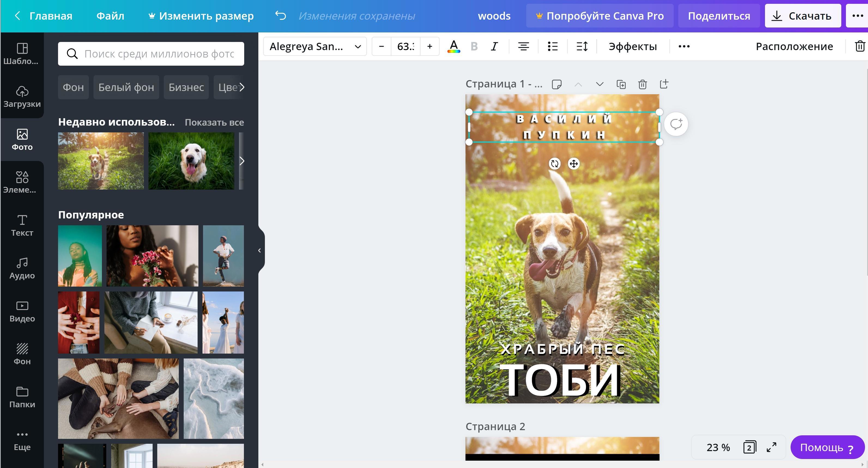Toggle italic text formatting
The height and width of the screenshot is (468, 868).
click(494, 47)
